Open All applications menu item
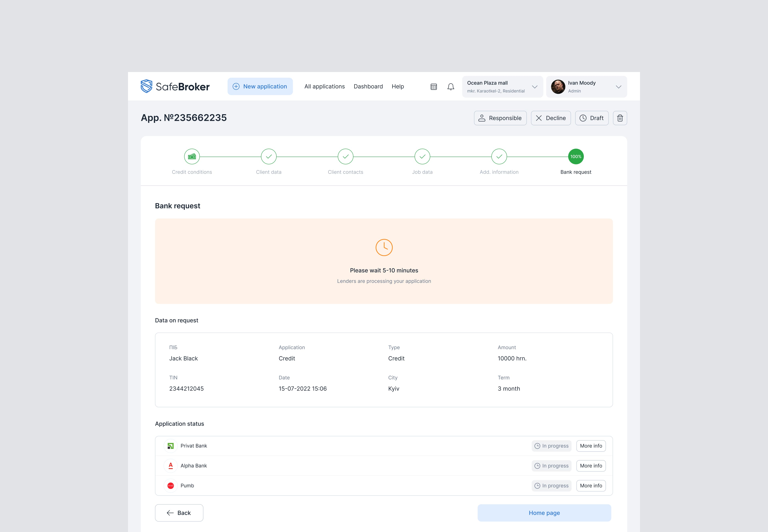Screen dimensions: 768x532 coord(324,86)
